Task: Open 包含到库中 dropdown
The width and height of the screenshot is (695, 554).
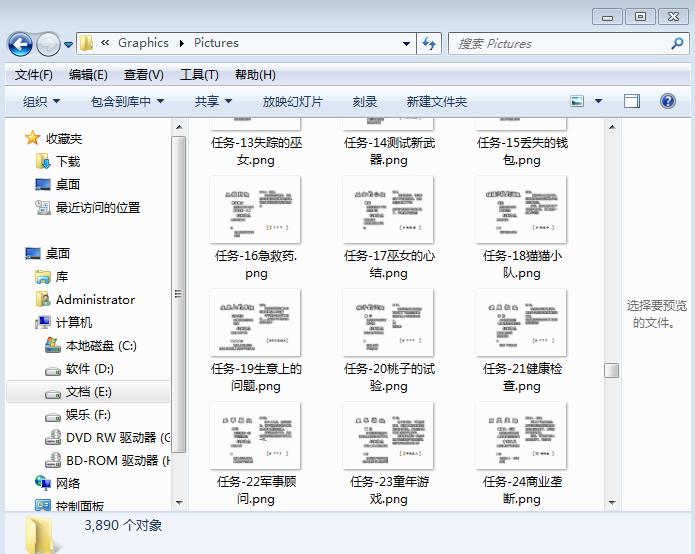Action: coord(127,101)
